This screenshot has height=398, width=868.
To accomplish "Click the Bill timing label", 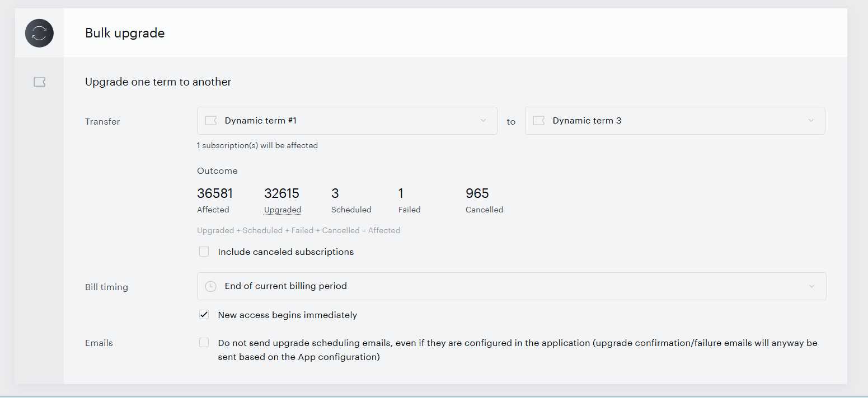I will tap(106, 287).
